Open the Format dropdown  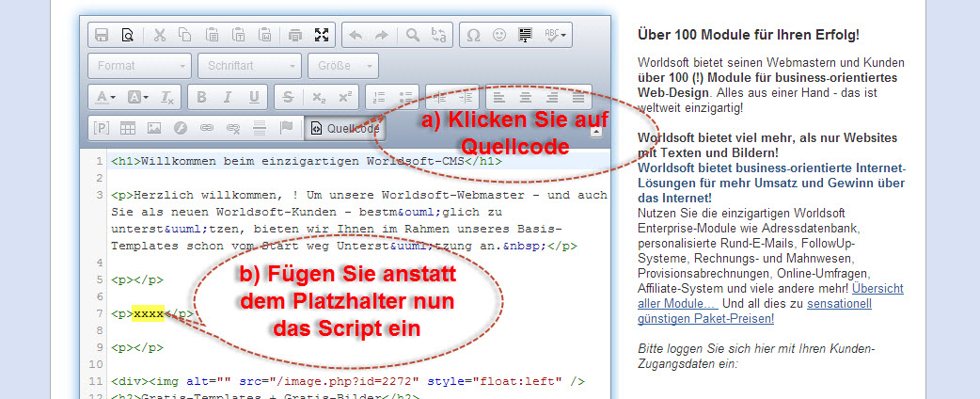click(x=140, y=66)
